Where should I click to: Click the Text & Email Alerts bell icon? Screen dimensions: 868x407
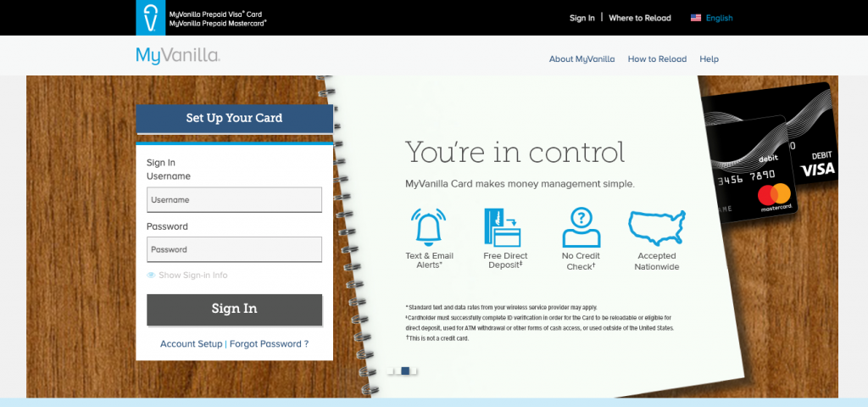429,227
